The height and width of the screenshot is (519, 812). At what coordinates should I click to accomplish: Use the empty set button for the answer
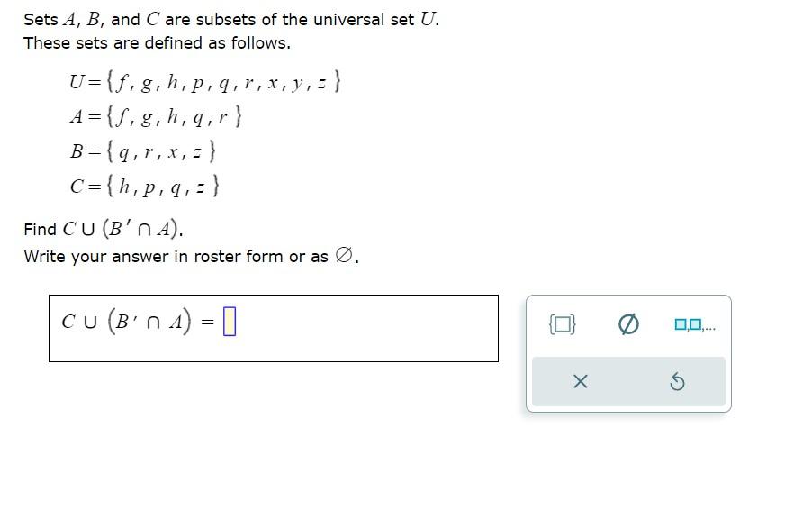click(629, 324)
